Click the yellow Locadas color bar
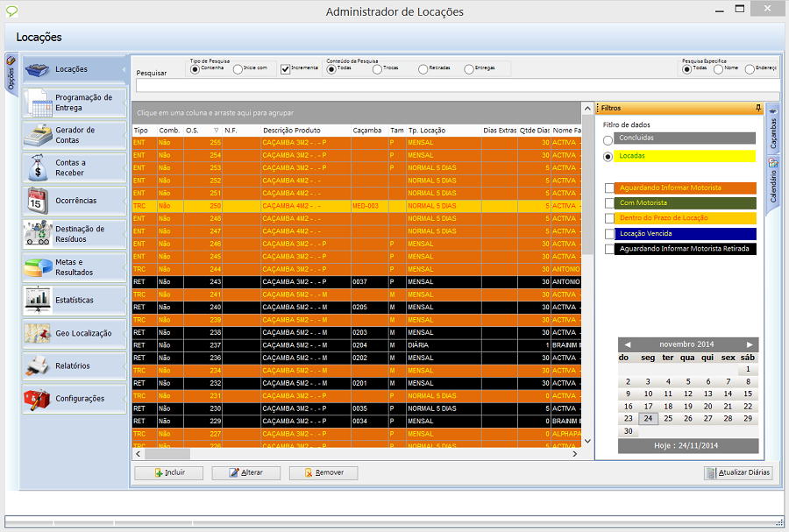Viewport: 789px width, 532px height. 686,156
